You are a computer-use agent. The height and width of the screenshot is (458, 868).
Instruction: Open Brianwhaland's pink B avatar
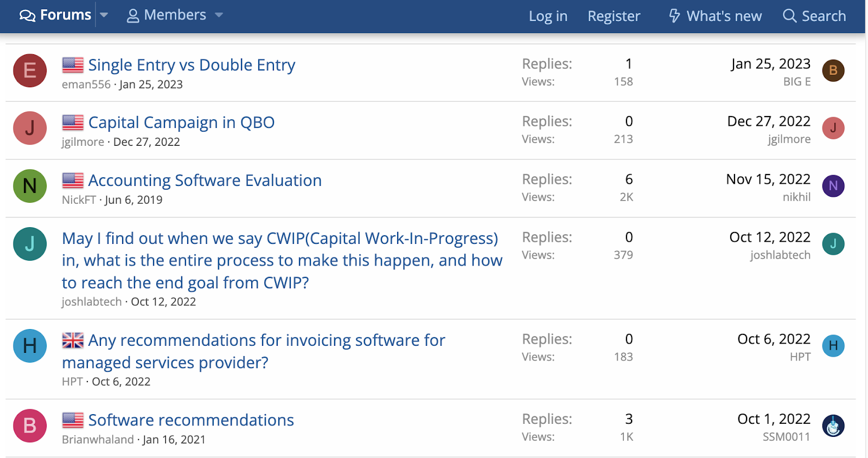pyautogui.click(x=30, y=425)
